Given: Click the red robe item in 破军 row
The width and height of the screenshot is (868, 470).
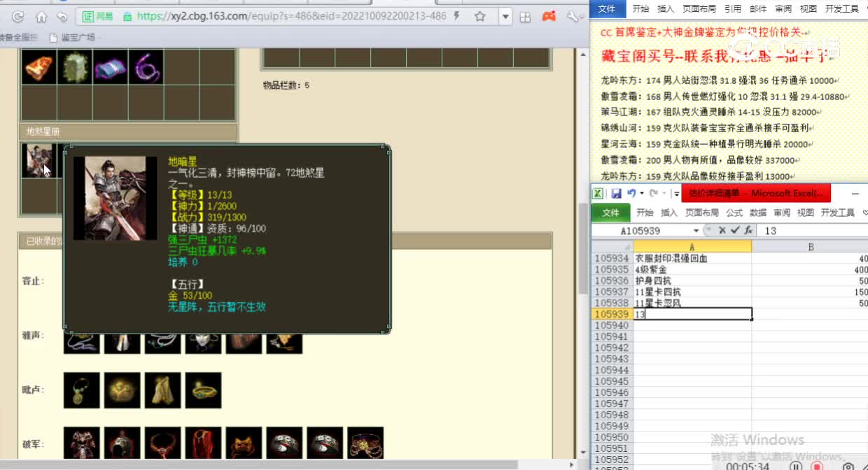Looking at the screenshot, I should (203, 443).
